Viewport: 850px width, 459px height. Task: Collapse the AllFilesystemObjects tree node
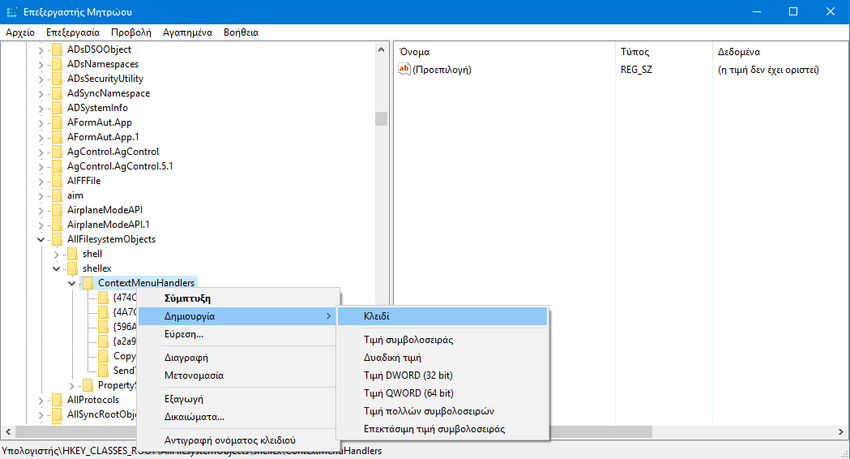pyautogui.click(x=41, y=240)
